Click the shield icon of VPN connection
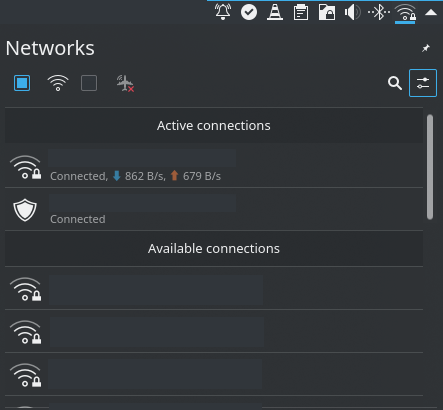The height and width of the screenshot is (410, 443). [x=25, y=210]
